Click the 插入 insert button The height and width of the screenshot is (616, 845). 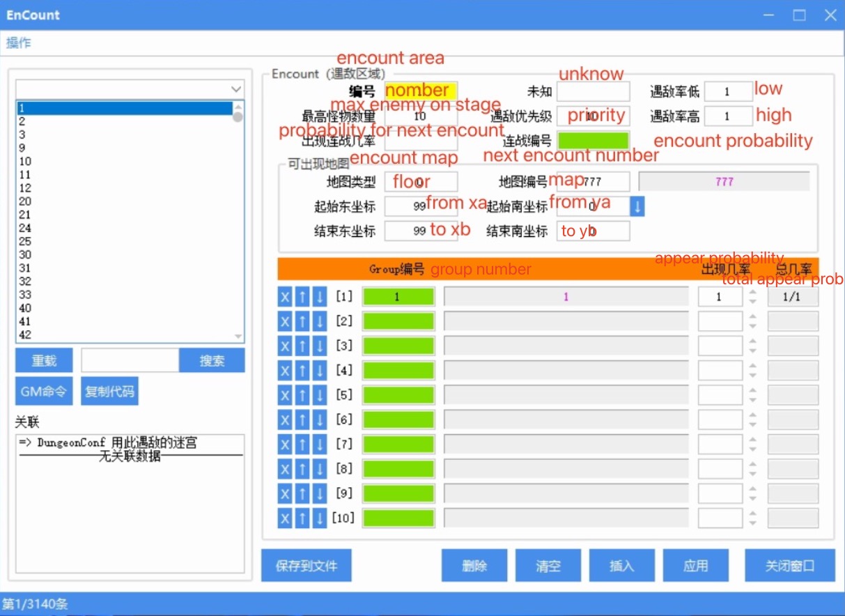622,565
